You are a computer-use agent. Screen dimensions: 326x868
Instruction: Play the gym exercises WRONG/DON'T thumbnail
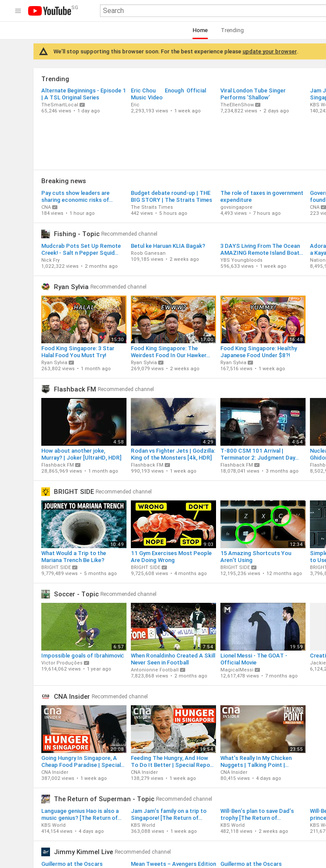[173, 524]
